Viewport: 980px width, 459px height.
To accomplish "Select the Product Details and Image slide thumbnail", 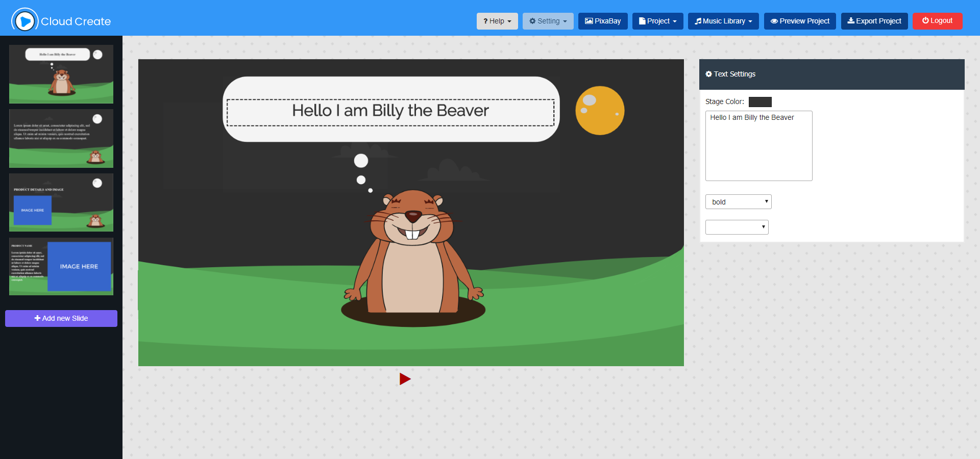I will [x=61, y=202].
